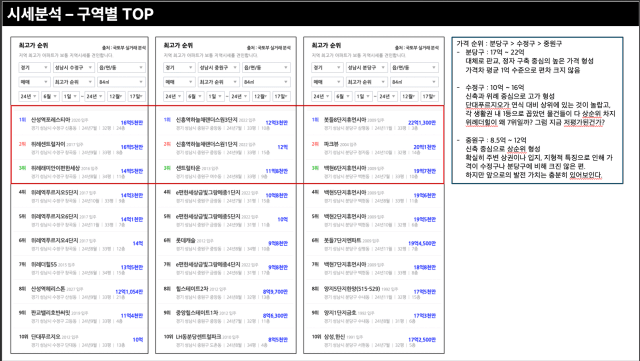The height and width of the screenshot is (361, 640).
Task: Open the 17일 day dropdown in 수정구 panel
Action: (137, 96)
